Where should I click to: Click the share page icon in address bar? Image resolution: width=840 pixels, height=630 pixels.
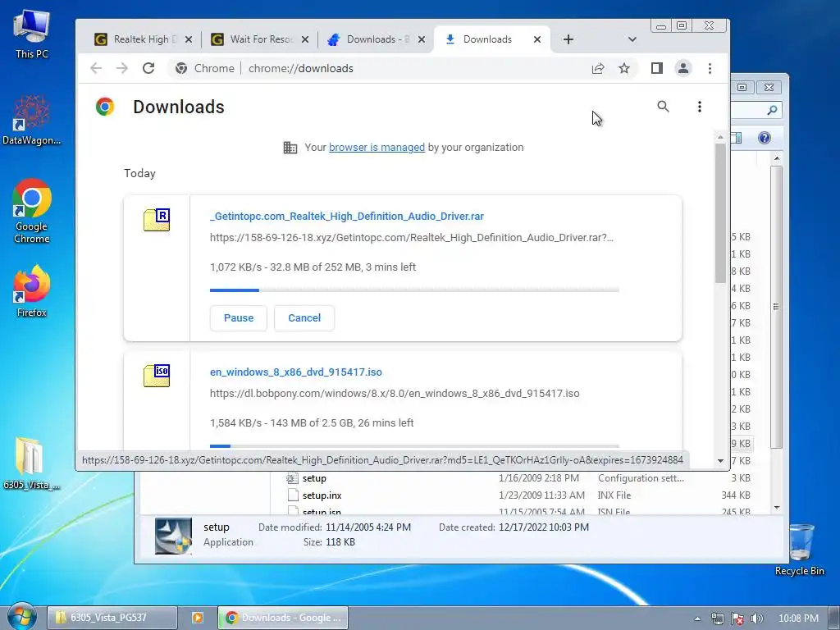pyautogui.click(x=598, y=68)
